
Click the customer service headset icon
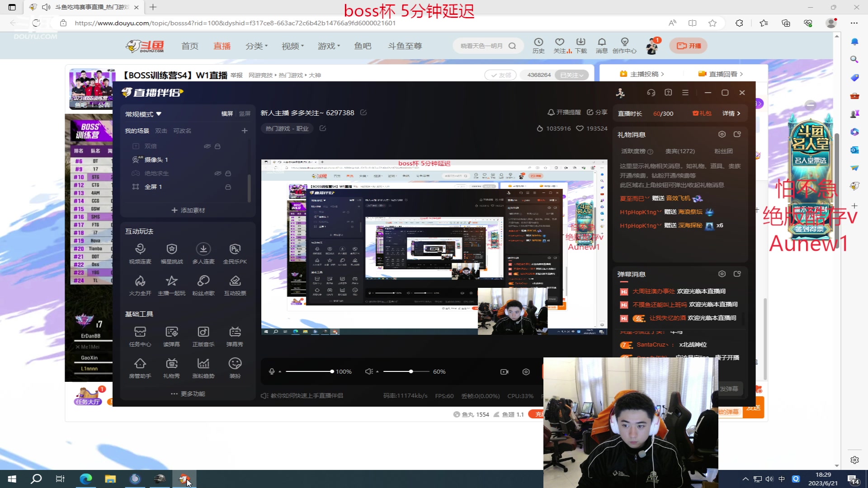click(x=651, y=93)
